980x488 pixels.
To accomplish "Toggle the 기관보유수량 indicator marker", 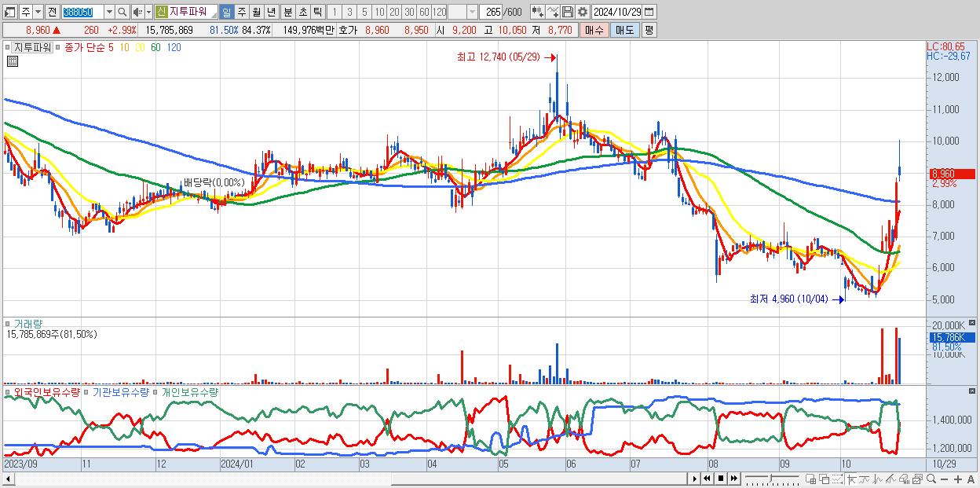I will pos(87,391).
